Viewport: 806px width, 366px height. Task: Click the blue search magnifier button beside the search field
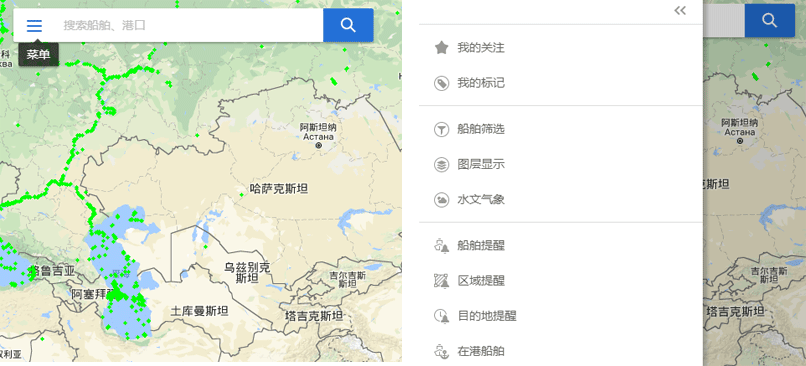click(x=348, y=25)
